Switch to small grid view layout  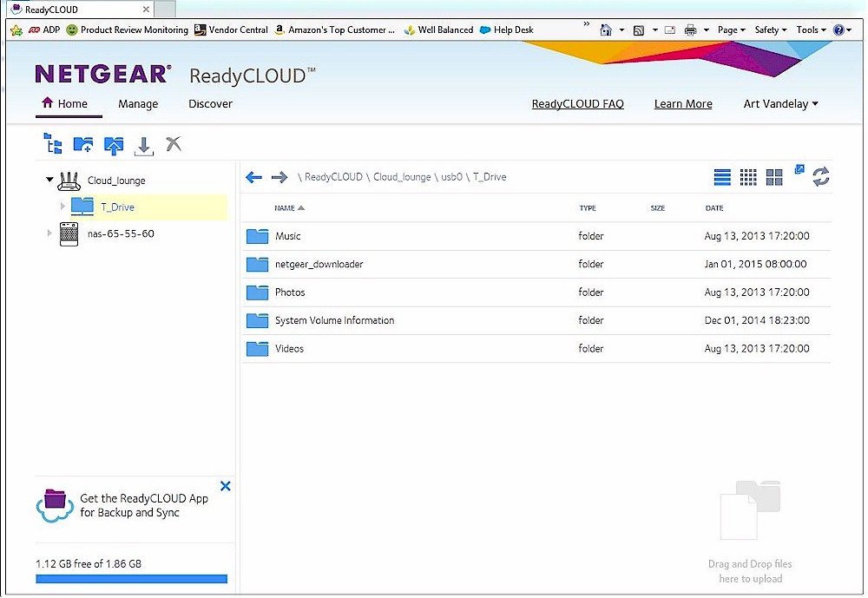point(748,177)
